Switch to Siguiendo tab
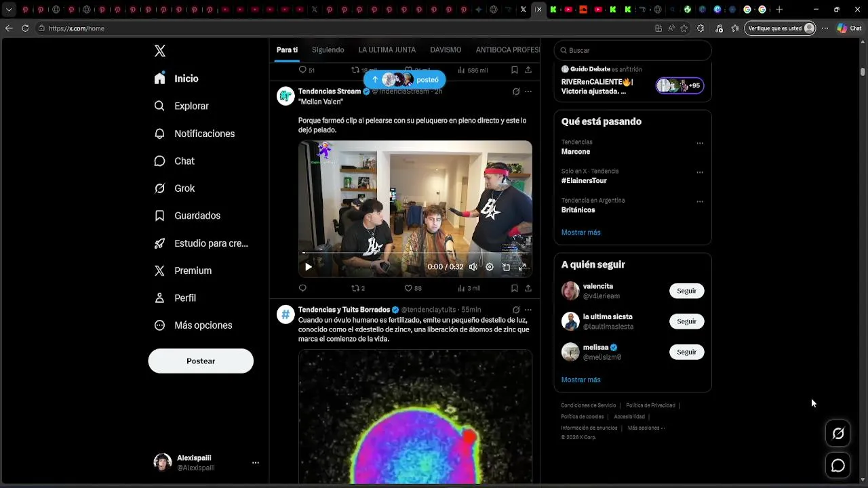This screenshot has width=868, height=488. click(x=328, y=50)
